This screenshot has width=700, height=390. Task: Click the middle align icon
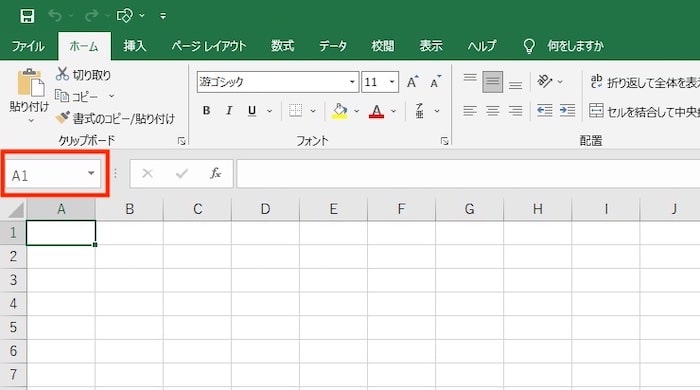click(492, 82)
